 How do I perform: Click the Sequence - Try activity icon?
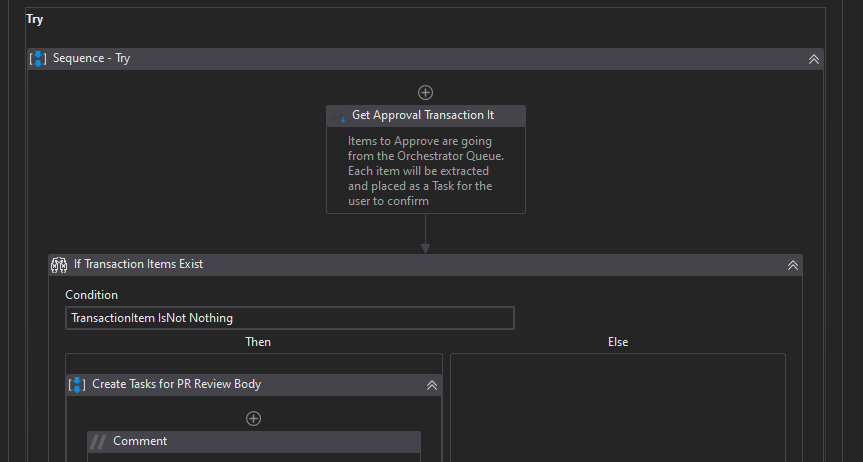pyautogui.click(x=38, y=59)
